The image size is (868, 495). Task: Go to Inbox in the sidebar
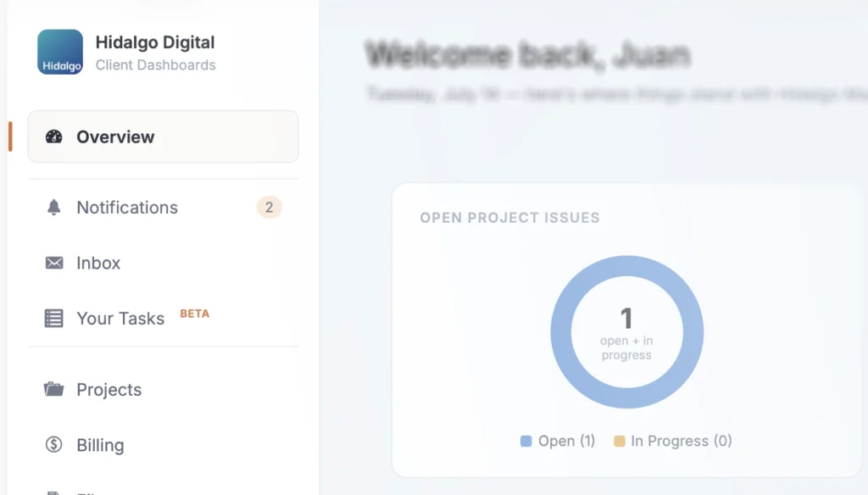(163, 263)
